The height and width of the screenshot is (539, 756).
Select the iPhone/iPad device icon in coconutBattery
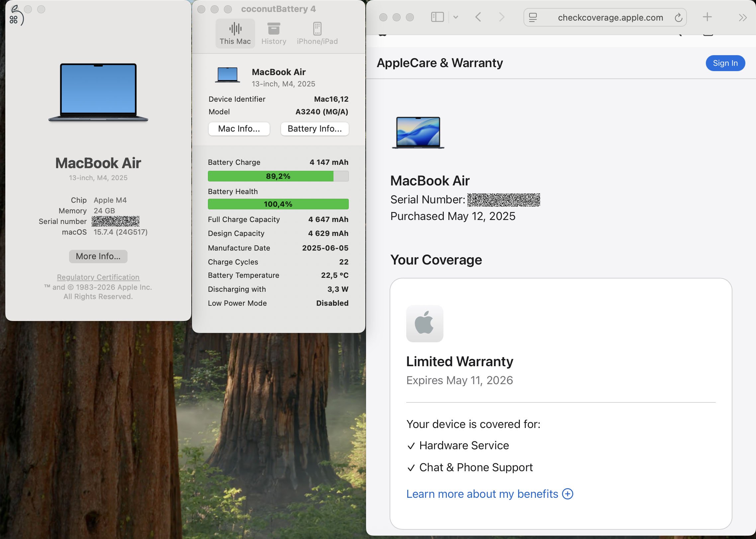[x=317, y=32]
